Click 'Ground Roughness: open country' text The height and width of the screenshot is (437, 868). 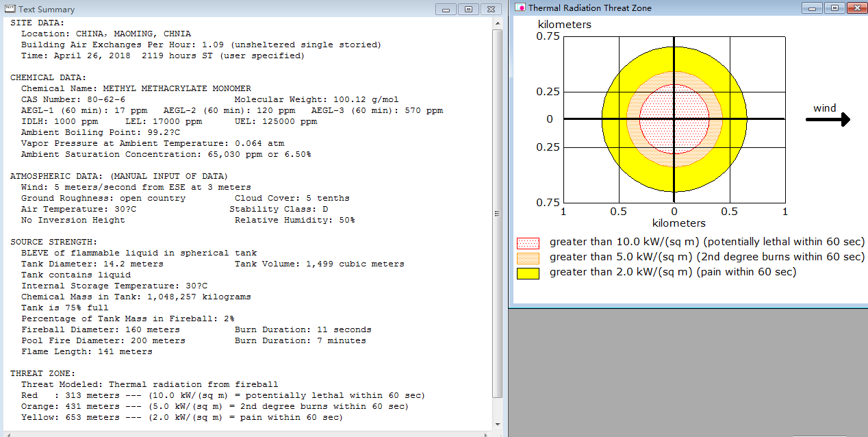click(103, 198)
